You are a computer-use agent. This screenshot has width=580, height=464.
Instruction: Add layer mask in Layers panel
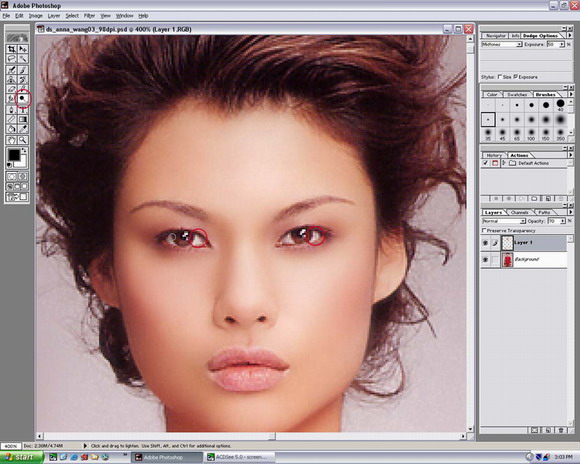click(x=534, y=430)
